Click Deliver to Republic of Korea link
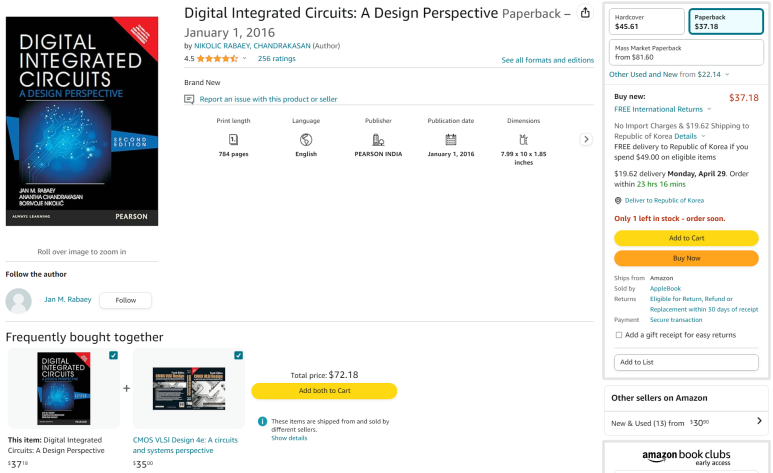This screenshot has width=773, height=473. pos(664,200)
